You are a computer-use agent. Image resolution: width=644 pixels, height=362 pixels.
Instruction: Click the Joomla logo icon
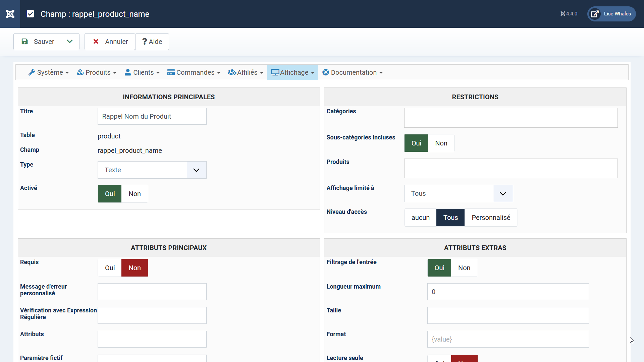pos(10,14)
